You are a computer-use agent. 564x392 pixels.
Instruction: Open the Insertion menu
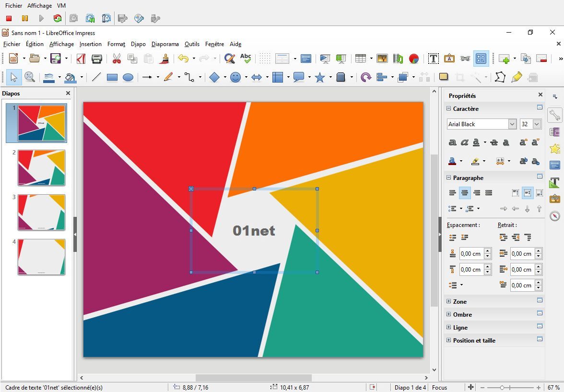tap(90, 44)
